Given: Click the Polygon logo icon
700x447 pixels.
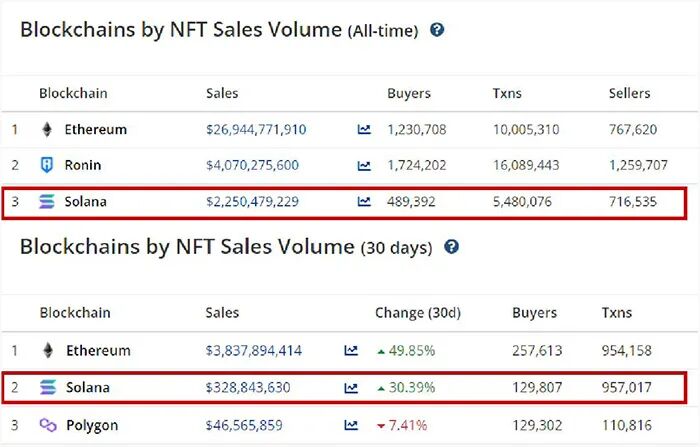Looking at the screenshot, I should click(x=47, y=425).
